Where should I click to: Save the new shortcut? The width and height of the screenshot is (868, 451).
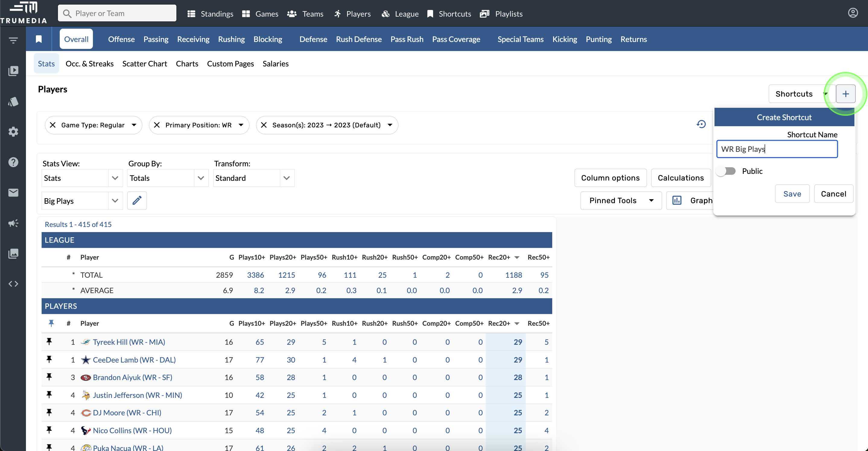[x=792, y=194]
